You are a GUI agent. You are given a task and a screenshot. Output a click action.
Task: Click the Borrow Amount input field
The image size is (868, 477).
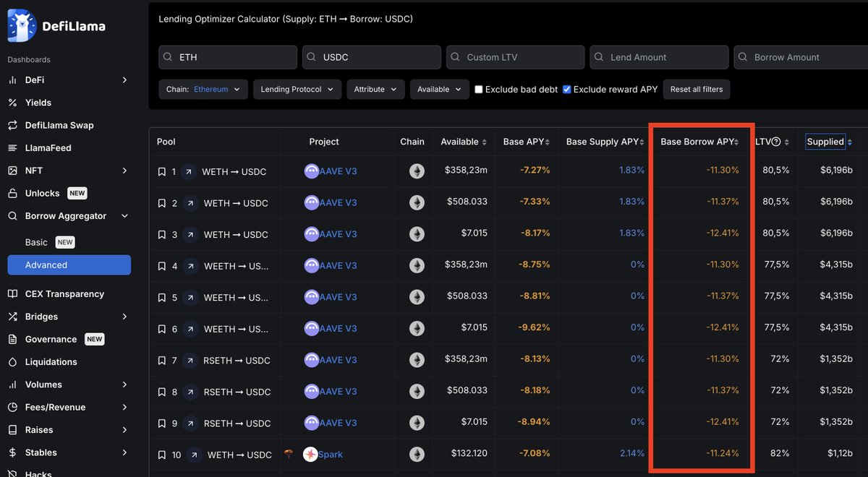(x=801, y=57)
